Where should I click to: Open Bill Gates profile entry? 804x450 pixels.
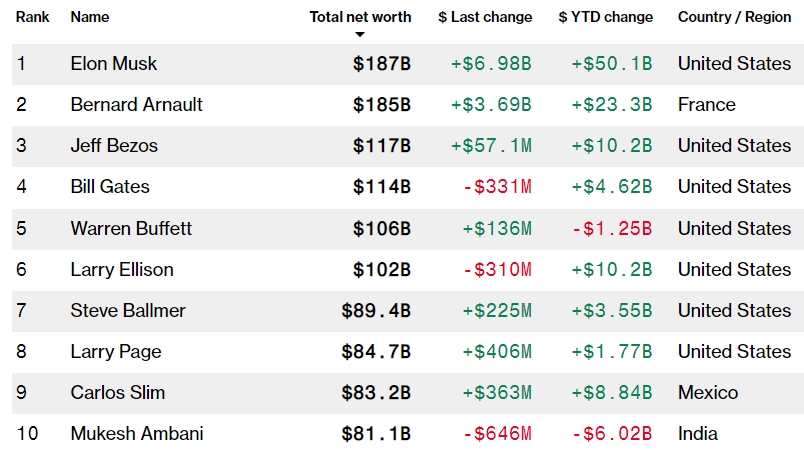coord(110,187)
